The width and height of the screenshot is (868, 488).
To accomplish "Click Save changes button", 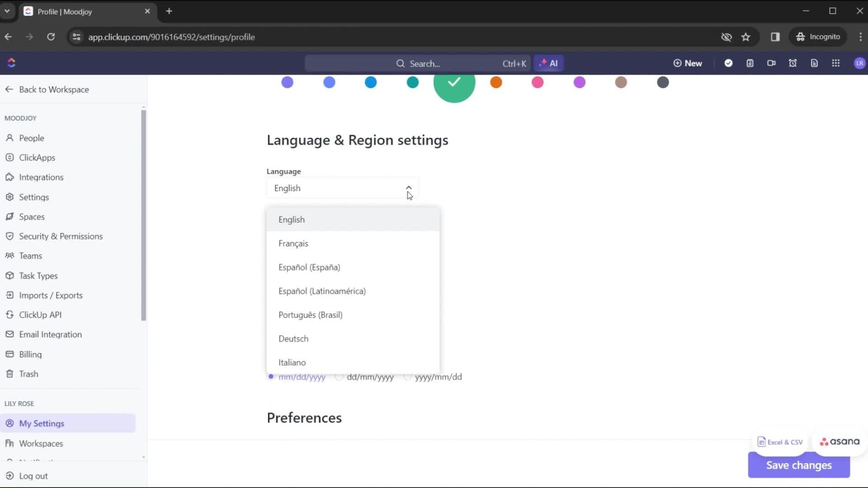I will [799, 465].
